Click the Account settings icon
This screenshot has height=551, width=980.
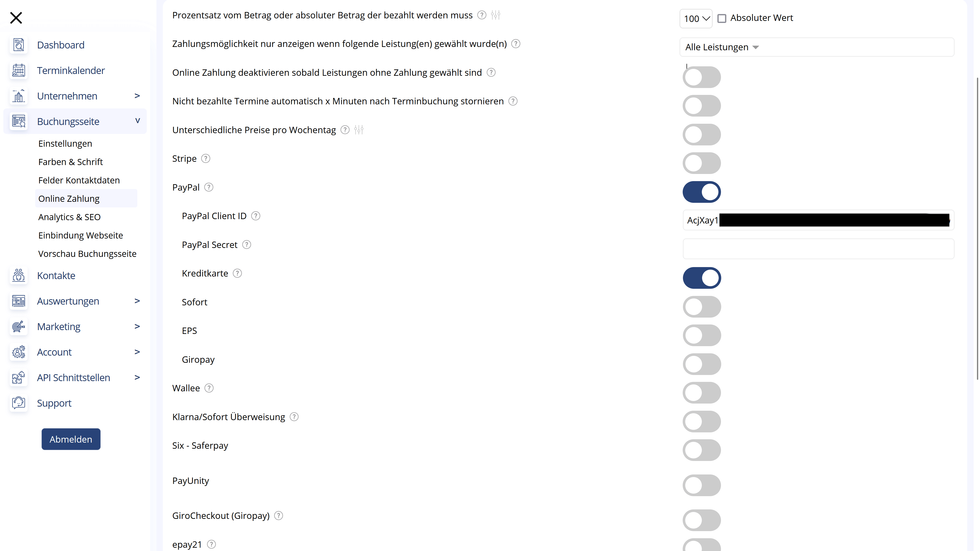coord(18,351)
